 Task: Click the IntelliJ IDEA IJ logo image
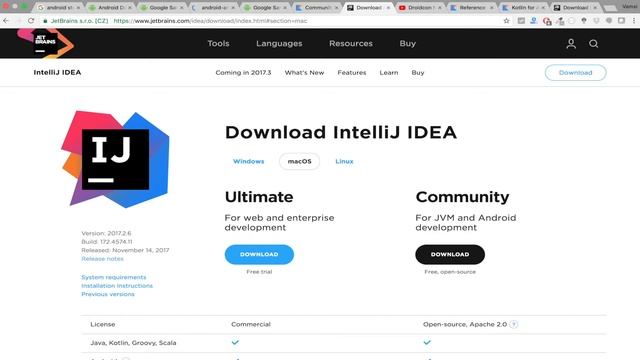tap(115, 159)
